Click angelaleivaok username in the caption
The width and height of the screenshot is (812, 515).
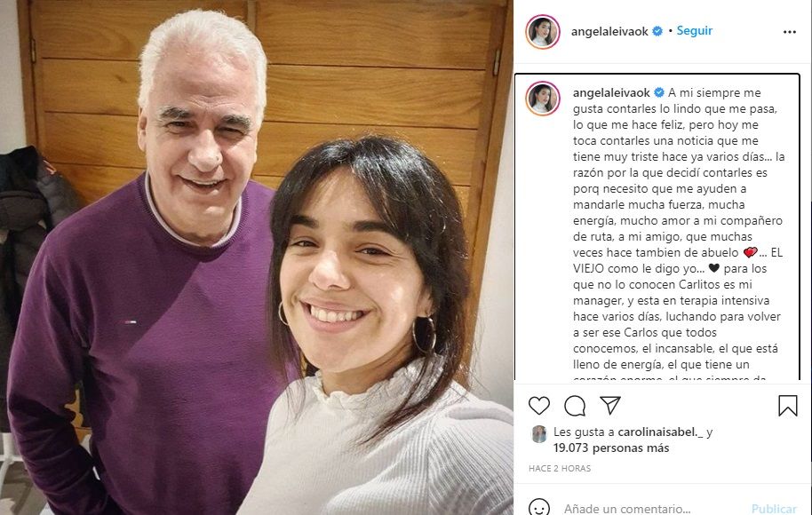(611, 92)
